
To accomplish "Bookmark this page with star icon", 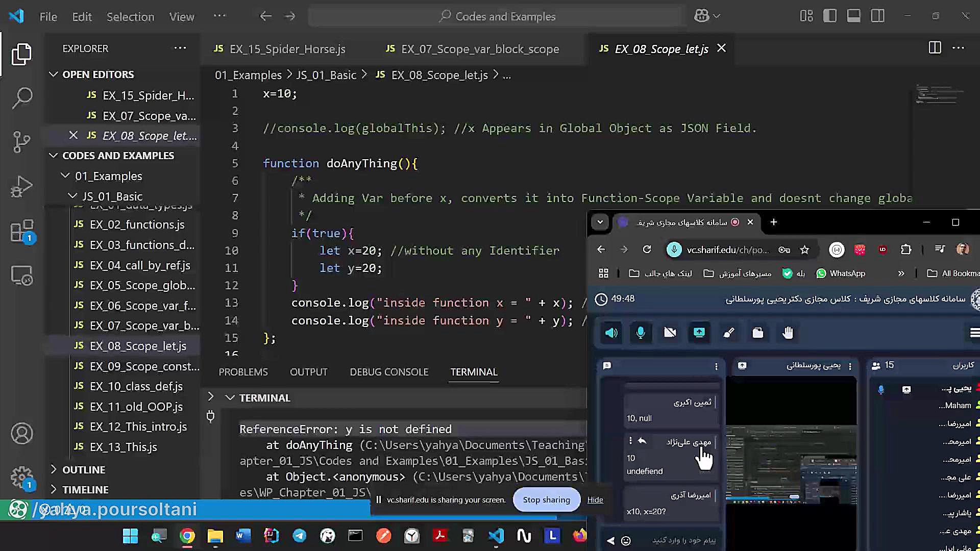I will tap(805, 249).
